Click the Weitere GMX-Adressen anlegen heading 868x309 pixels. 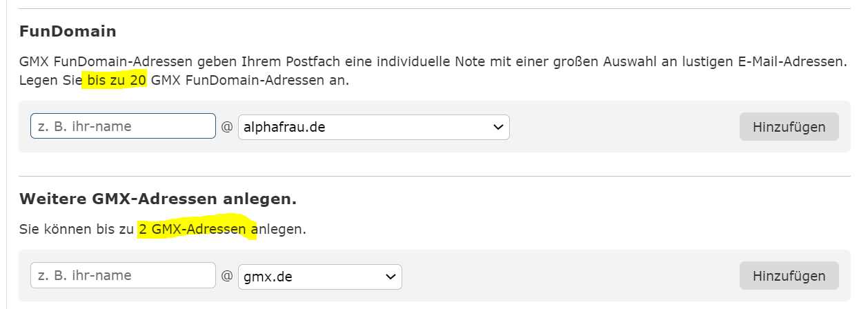point(158,199)
